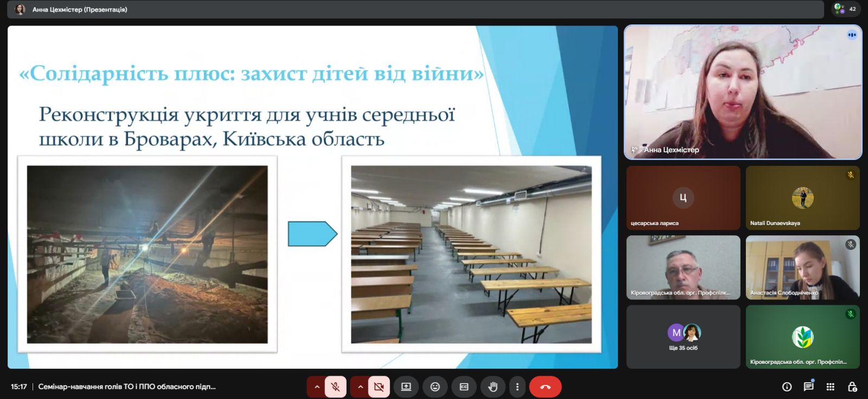Raise your hand
Image resolution: width=868 pixels, height=399 pixels.
[x=493, y=387]
